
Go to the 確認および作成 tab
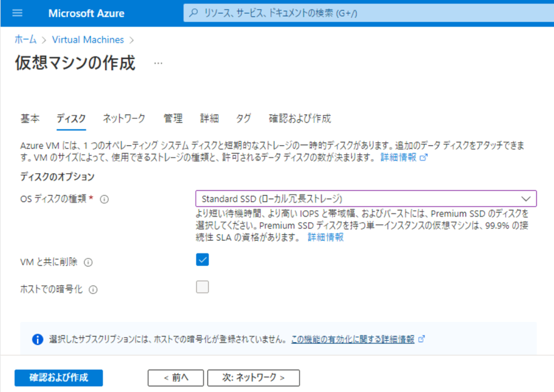click(x=300, y=119)
